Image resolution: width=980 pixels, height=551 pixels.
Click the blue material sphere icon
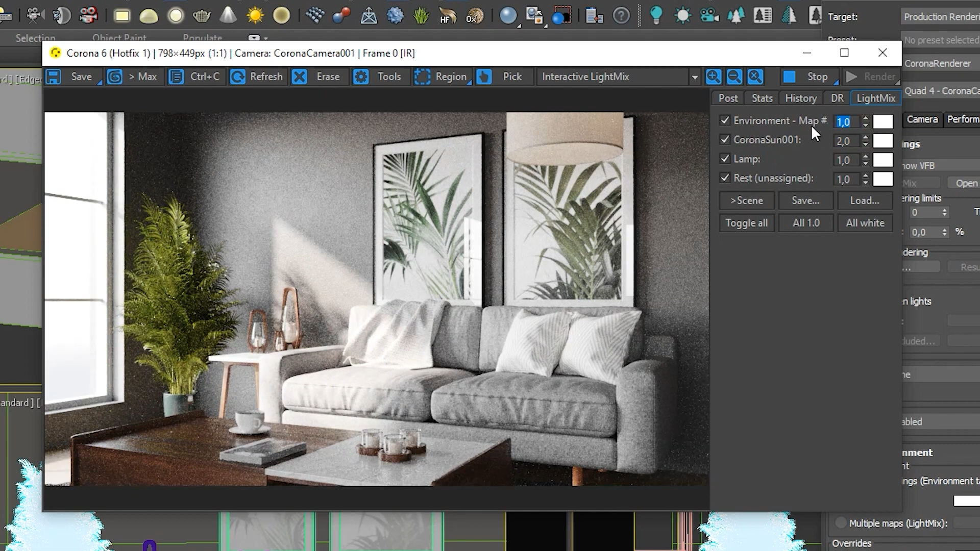pos(508,16)
